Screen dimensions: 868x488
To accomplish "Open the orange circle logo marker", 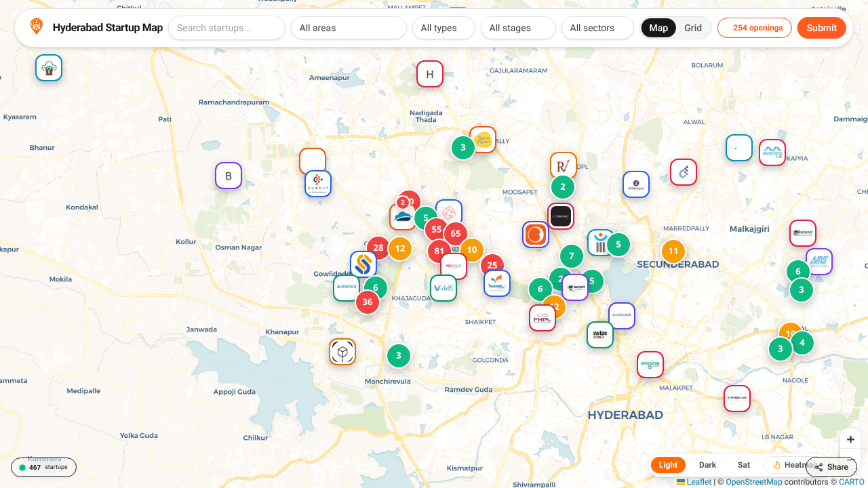I will pyautogui.click(x=536, y=235).
